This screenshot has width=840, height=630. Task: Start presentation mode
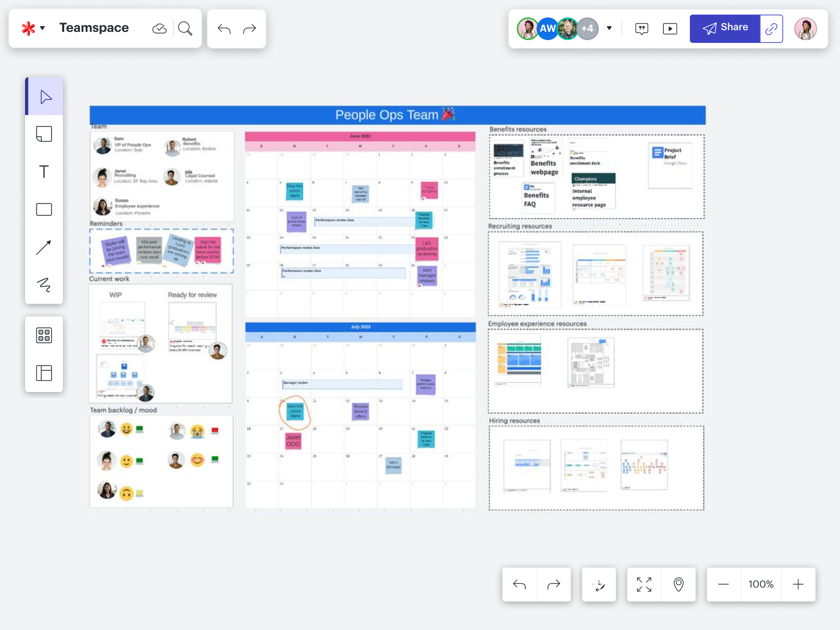pos(670,29)
